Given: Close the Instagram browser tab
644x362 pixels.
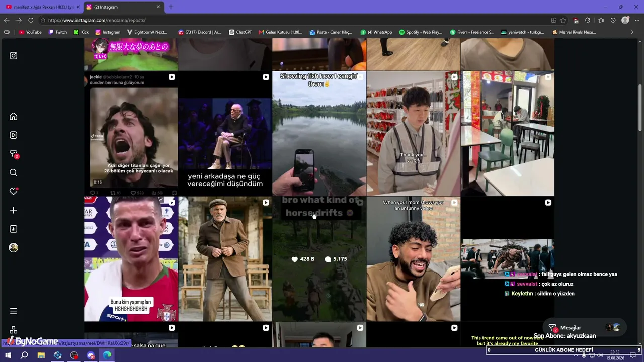Looking at the screenshot, I should (159, 7).
